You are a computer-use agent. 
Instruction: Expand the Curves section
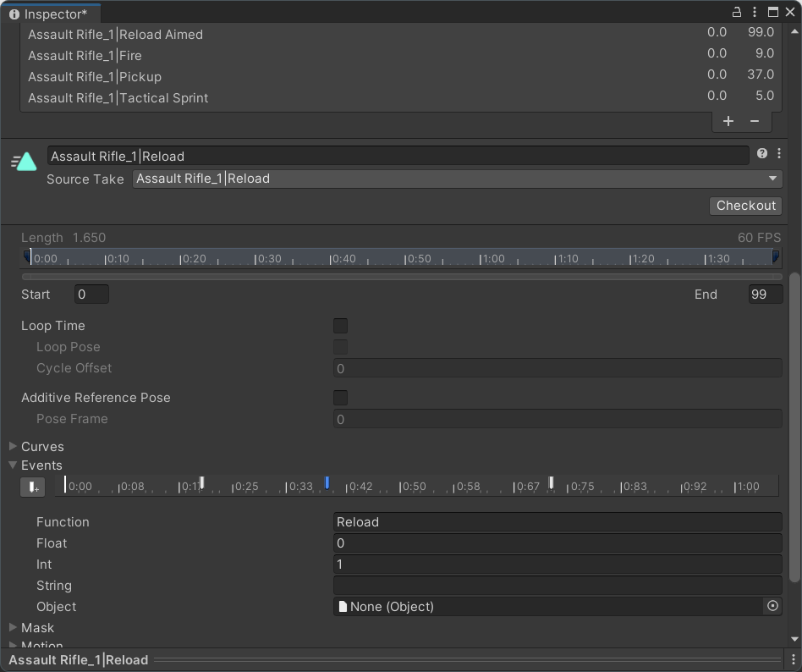tap(14, 447)
